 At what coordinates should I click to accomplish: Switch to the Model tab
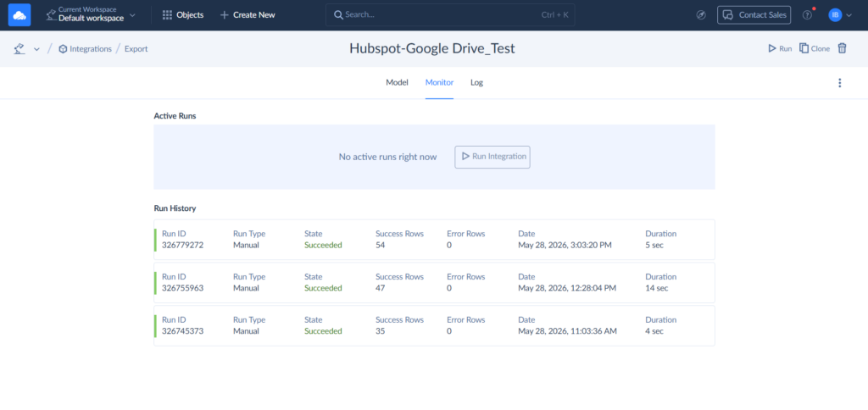click(397, 82)
